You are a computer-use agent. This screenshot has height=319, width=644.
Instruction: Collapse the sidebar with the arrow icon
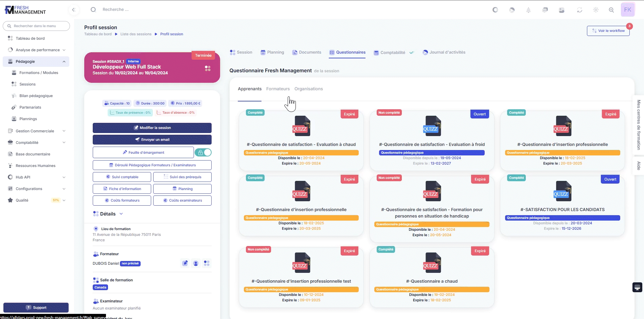[73, 10]
